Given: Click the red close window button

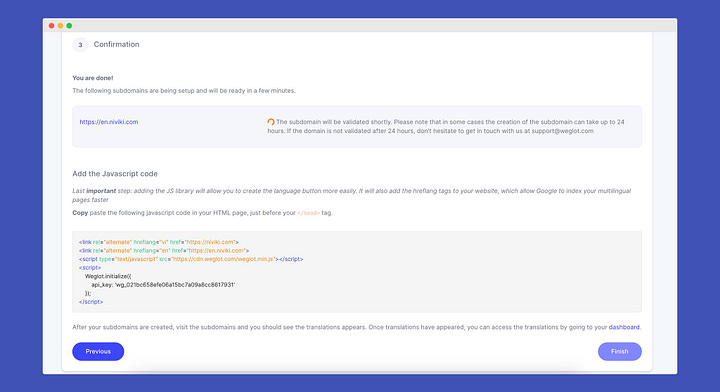Looking at the screenshot, I should pyautogui.click(x=51, y=26).
